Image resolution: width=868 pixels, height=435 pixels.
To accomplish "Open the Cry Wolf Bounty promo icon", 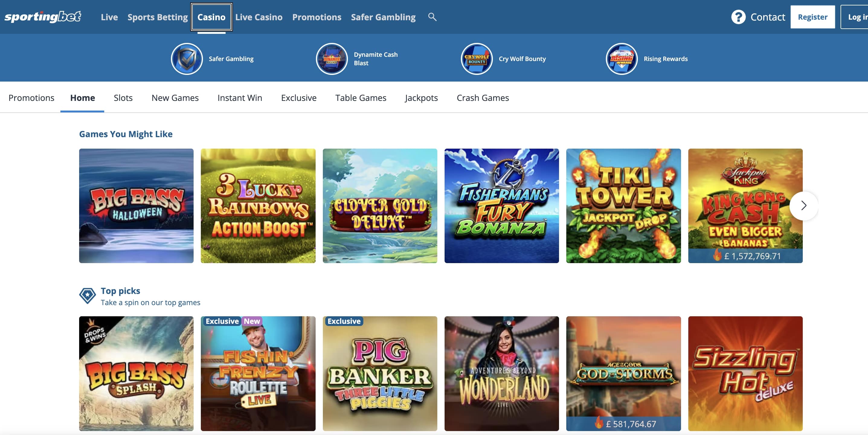I will [x=477, y=59].
